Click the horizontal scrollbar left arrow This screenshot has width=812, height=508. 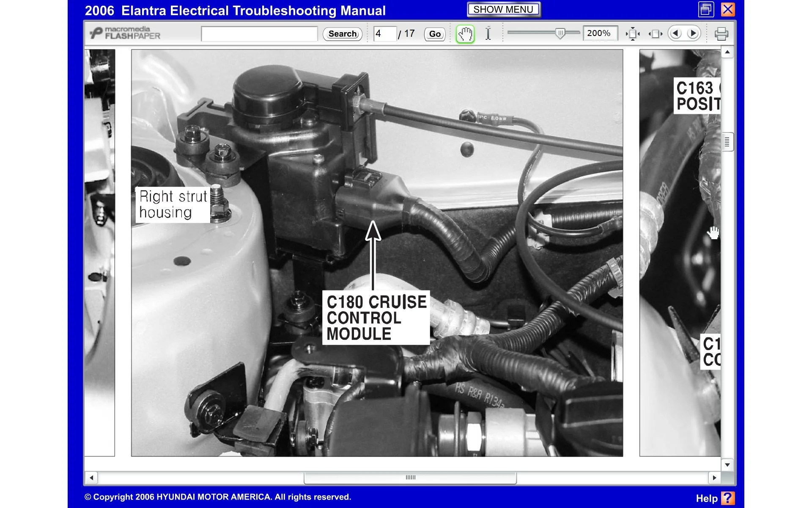[91, 478]
